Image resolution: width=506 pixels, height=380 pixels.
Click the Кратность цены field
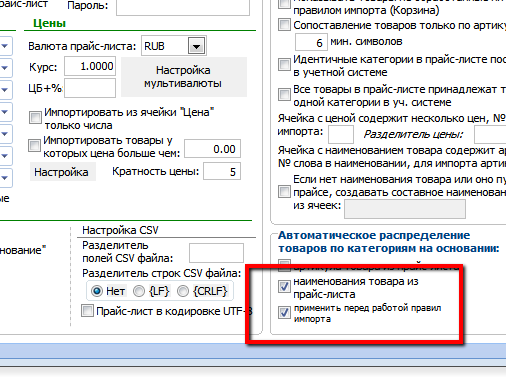222,171
